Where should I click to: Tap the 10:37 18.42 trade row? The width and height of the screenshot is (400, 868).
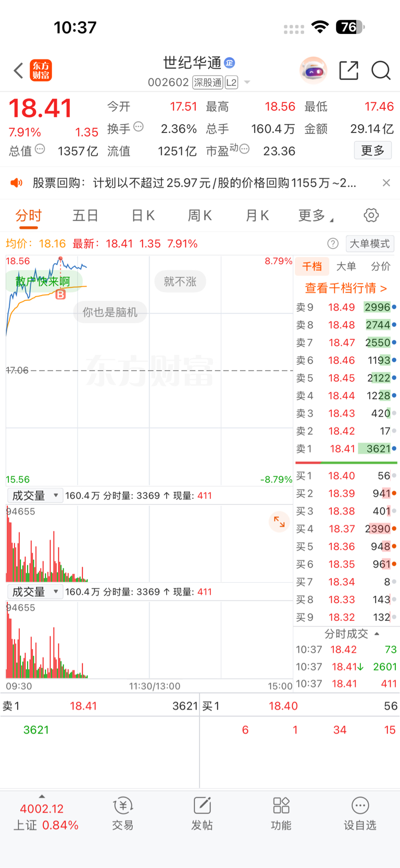[x=346, y=650]
